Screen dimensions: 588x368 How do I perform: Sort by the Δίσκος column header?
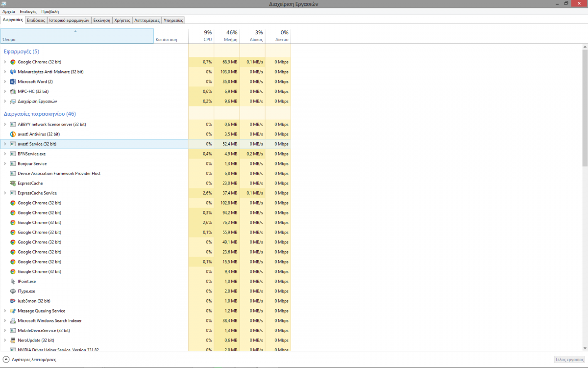(x=252, y=36)
